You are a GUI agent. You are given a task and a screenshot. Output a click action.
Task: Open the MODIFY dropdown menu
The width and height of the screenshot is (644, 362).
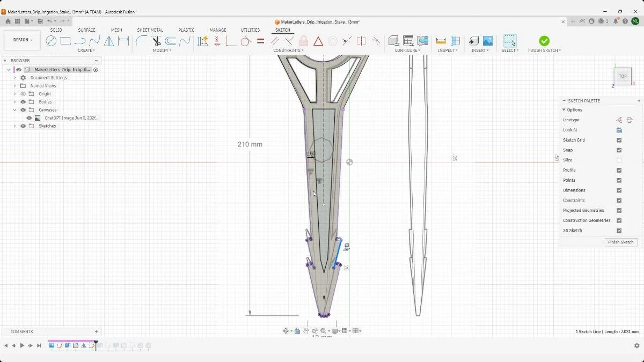[162, 50]
